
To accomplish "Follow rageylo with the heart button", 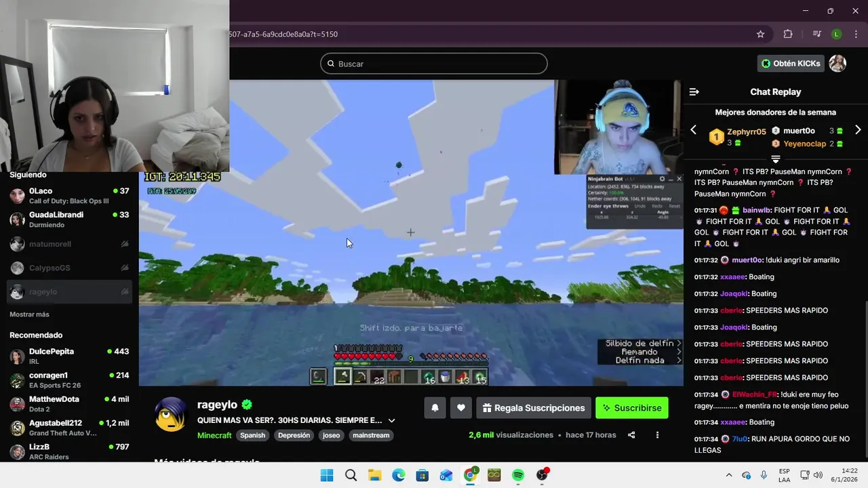I will click(x=460, y=407).
